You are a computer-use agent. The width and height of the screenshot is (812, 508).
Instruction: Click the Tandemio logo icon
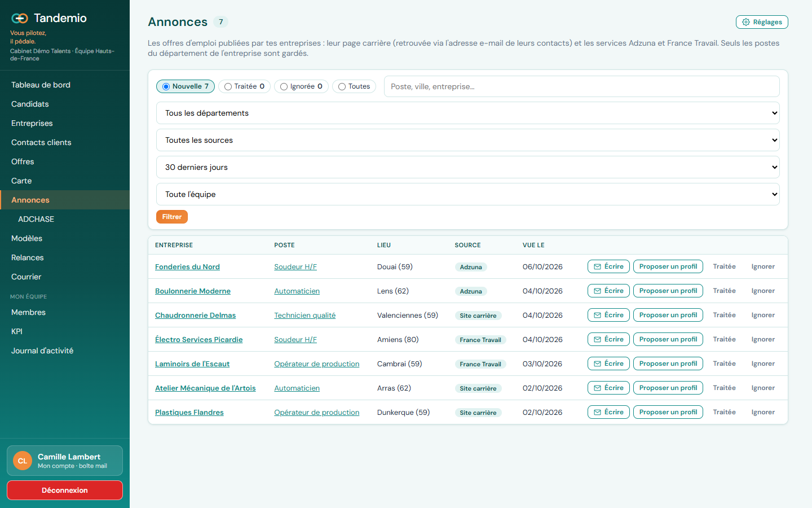pos(20,18)
